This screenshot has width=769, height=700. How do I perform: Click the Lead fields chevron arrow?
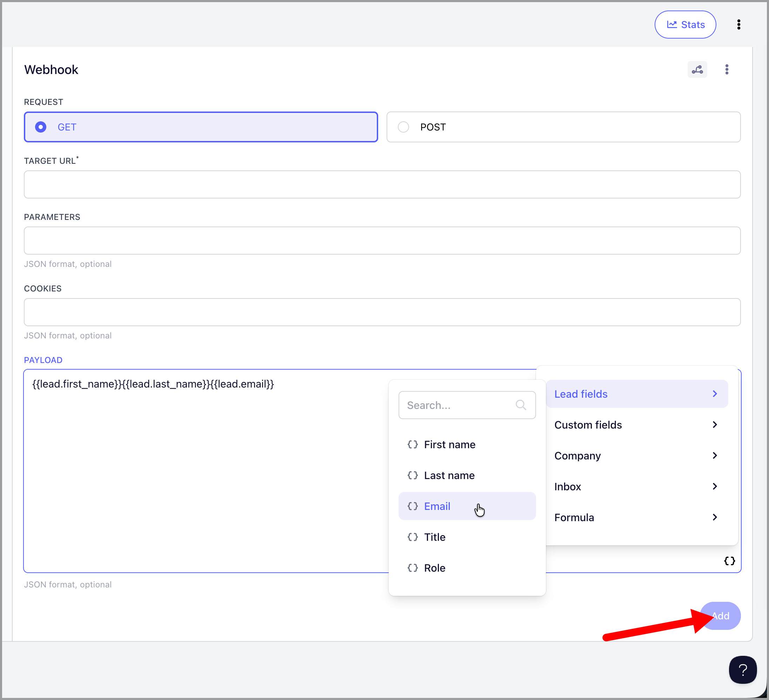point(715,394)
